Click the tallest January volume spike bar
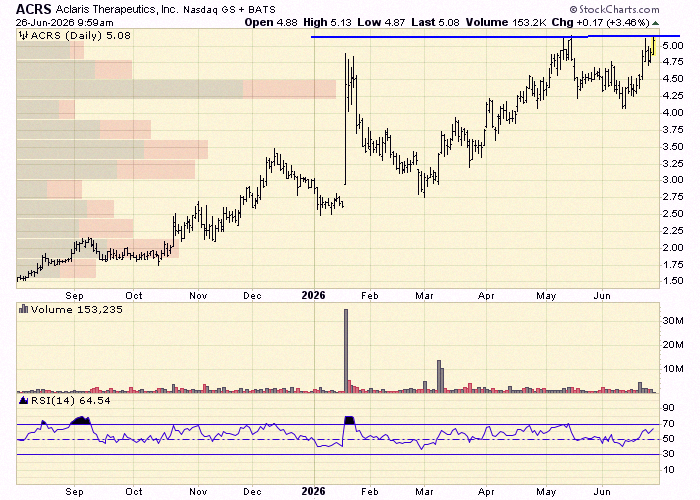The height and width of the screenshot is (500, 700). (x=346, y=351)
